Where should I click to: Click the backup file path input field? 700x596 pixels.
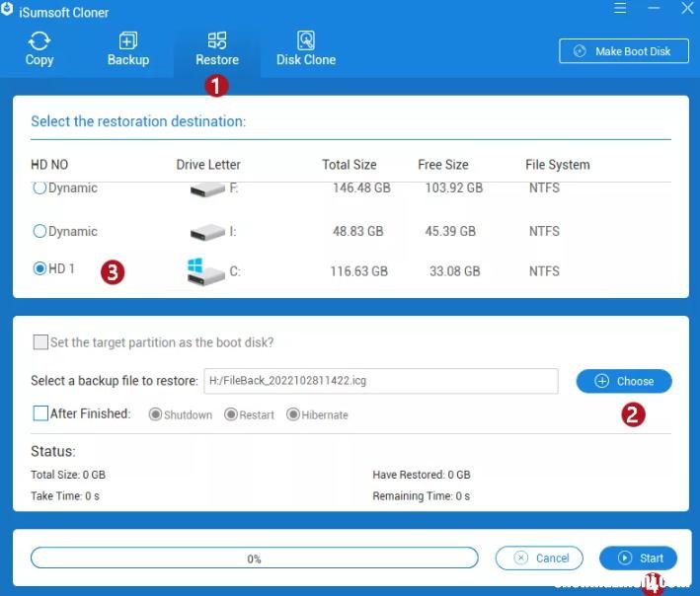(381, 381)
